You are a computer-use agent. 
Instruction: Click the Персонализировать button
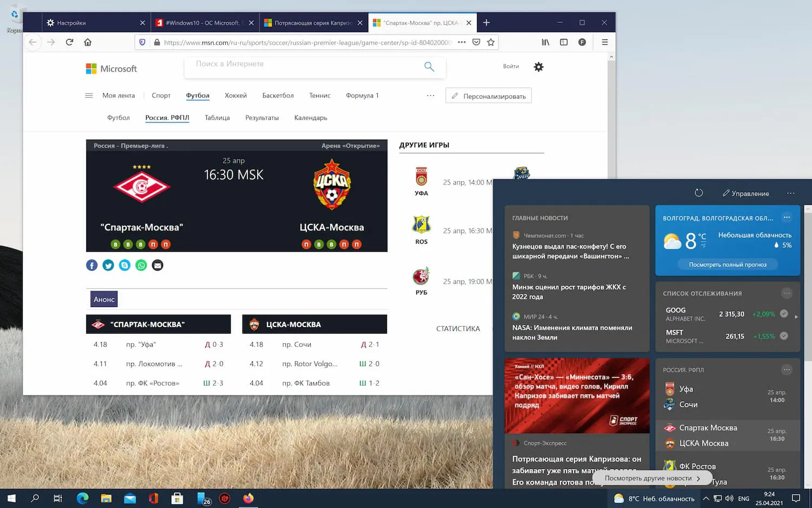[489, 96]
